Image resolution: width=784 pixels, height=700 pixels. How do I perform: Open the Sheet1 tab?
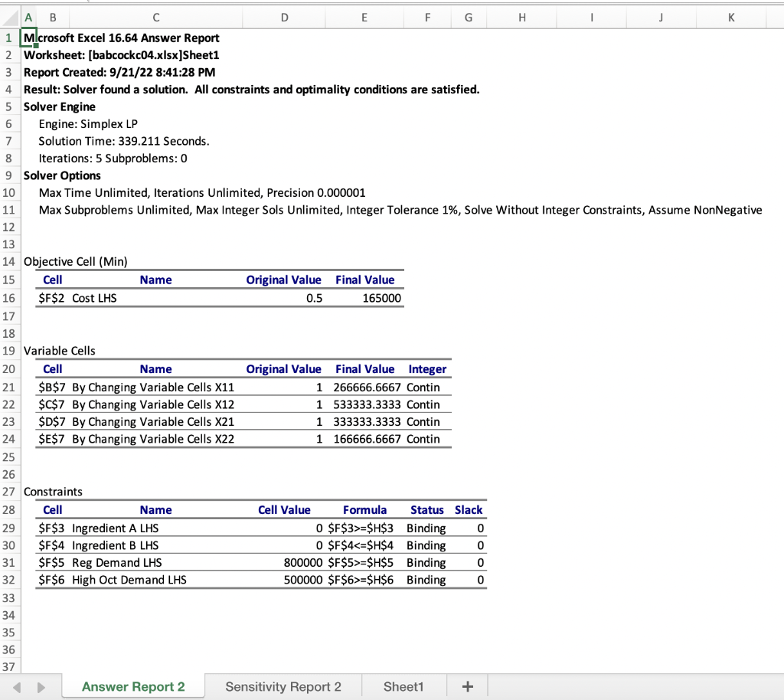(x=403, y=686)
